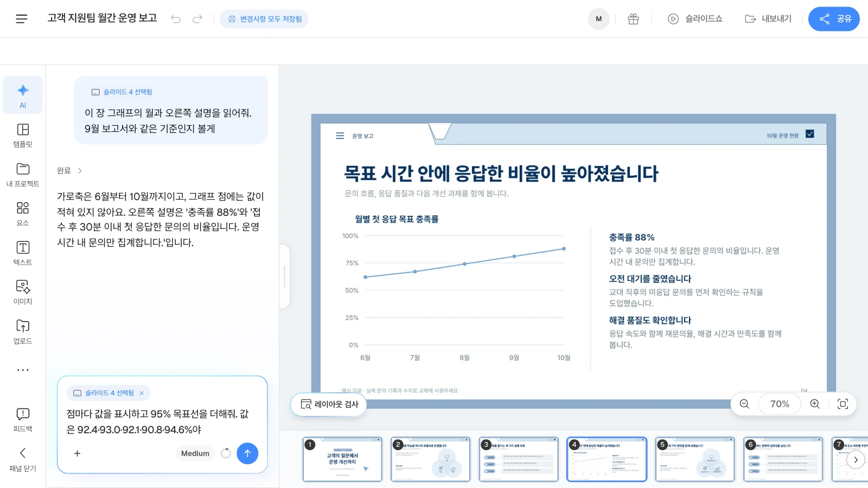Viewport: 868px width, 488px height.
Task: Select slide 1 thumbnail
Action: (x=342, y=459)
